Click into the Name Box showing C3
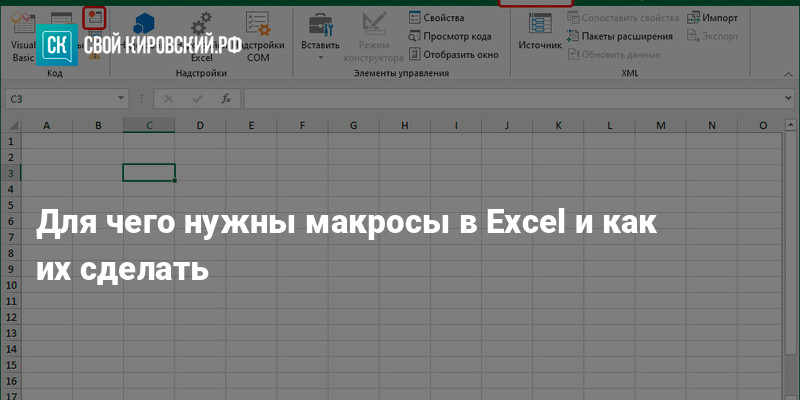800x400 pixels. click(60, 98)
